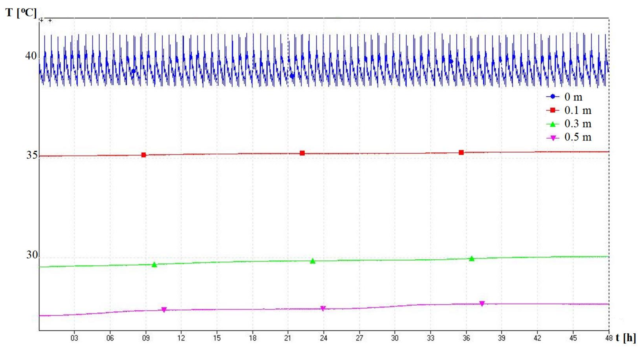
Task: Click the first red square marker on 0.1 m curve
Action: tap(144, 155)
